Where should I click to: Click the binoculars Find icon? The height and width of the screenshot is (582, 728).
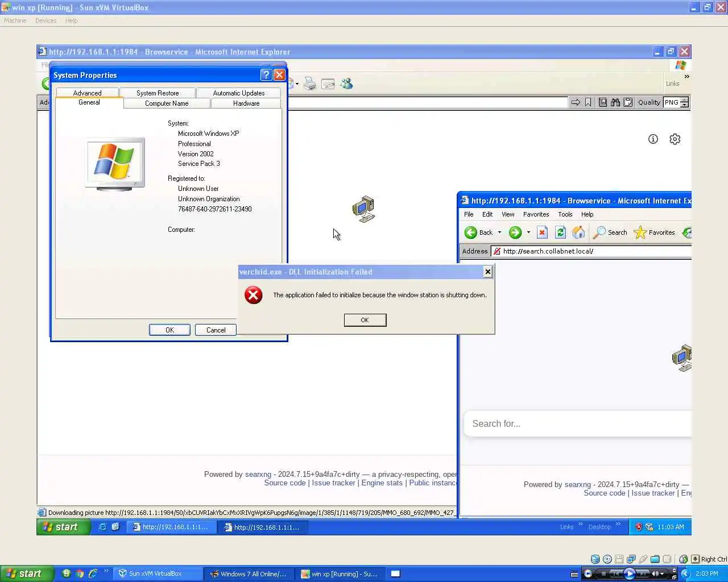coord(615,102)
